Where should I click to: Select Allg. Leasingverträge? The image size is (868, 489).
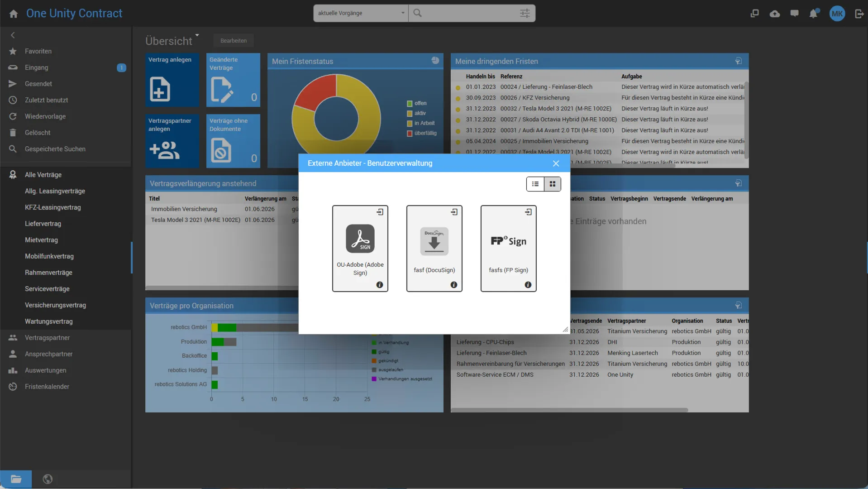click(x=66, y=191)
